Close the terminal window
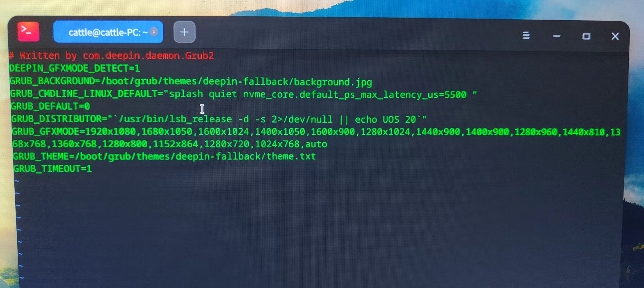The height and width of the screenshot is (288, 644). pyautogui.click(x=615, y=36)
